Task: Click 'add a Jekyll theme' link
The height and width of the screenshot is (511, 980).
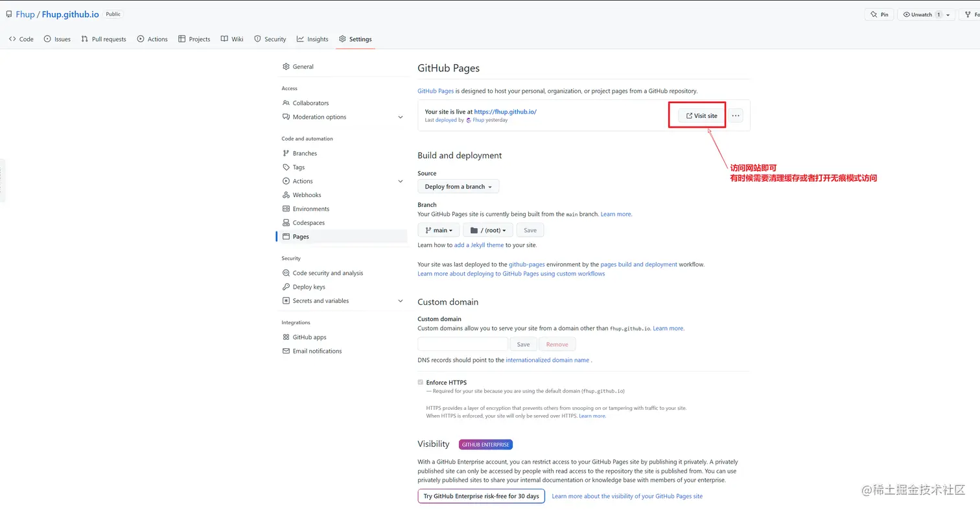Action: 479,245
